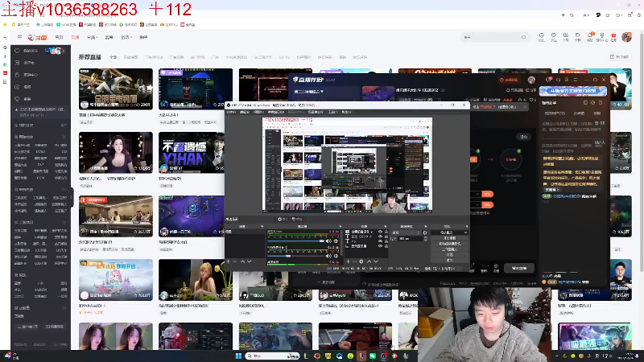
Task: Toggle lock on second OBS source
Action: point(386,237)
